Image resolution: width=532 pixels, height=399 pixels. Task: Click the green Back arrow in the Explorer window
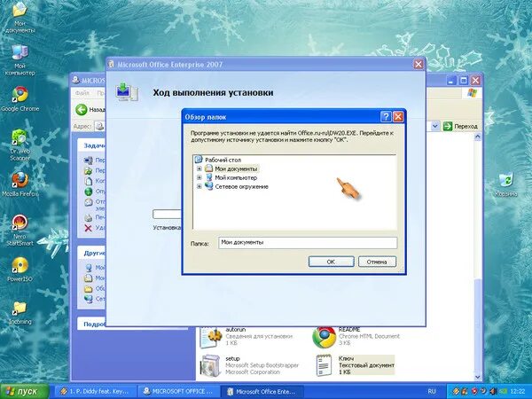click(81, 110)
